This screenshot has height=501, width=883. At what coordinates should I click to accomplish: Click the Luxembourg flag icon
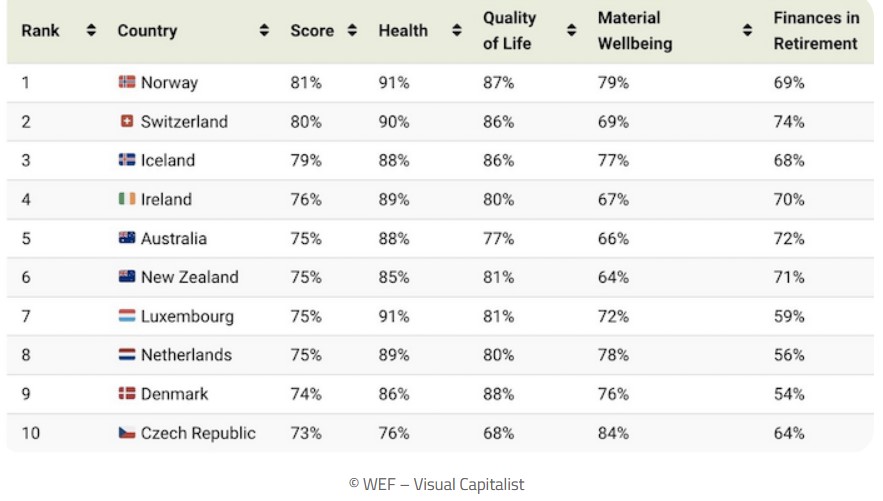point(127,316)
